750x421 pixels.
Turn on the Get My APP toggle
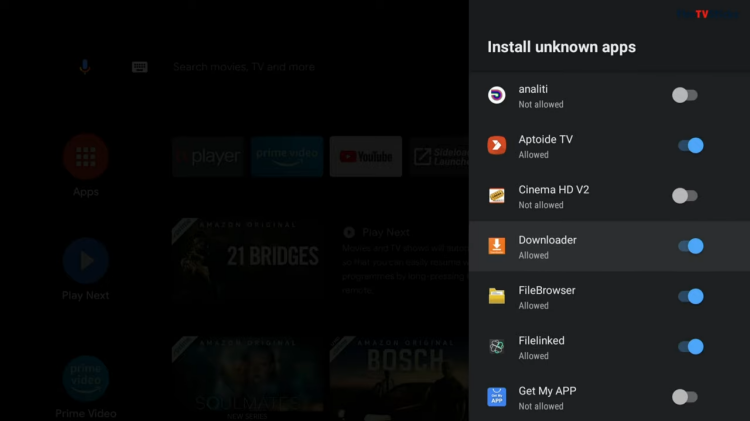click(685, 397)
